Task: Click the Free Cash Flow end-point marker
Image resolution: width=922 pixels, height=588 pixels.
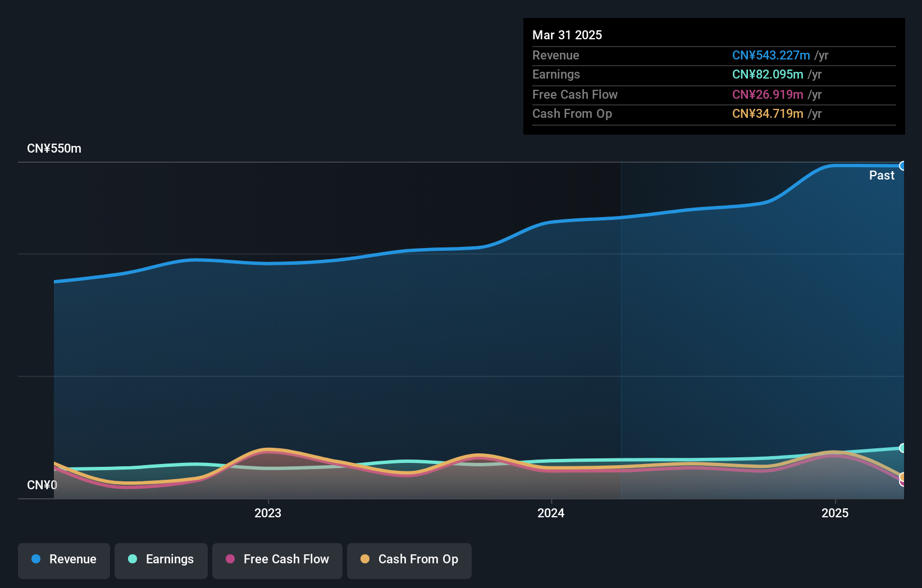Action: (903, 482)
